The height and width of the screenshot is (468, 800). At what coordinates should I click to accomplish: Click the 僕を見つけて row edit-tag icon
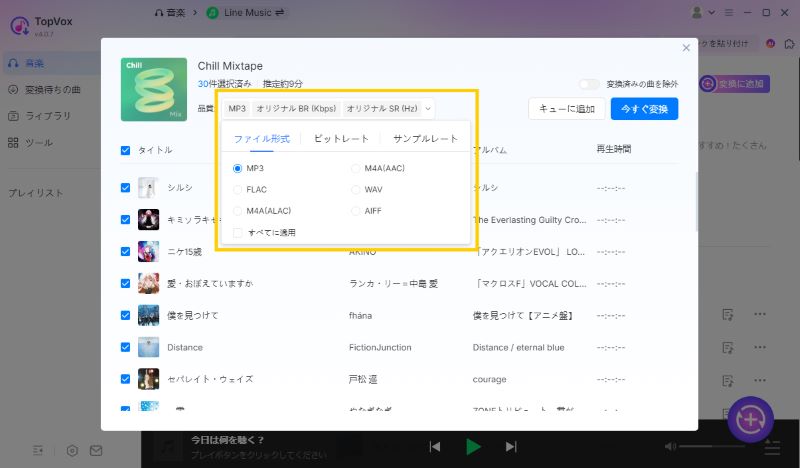728,315
